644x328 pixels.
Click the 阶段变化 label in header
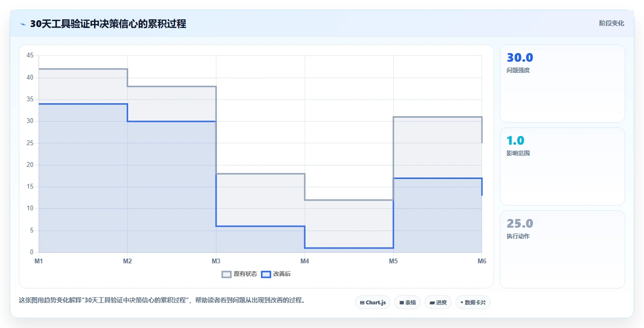point(611,23)
